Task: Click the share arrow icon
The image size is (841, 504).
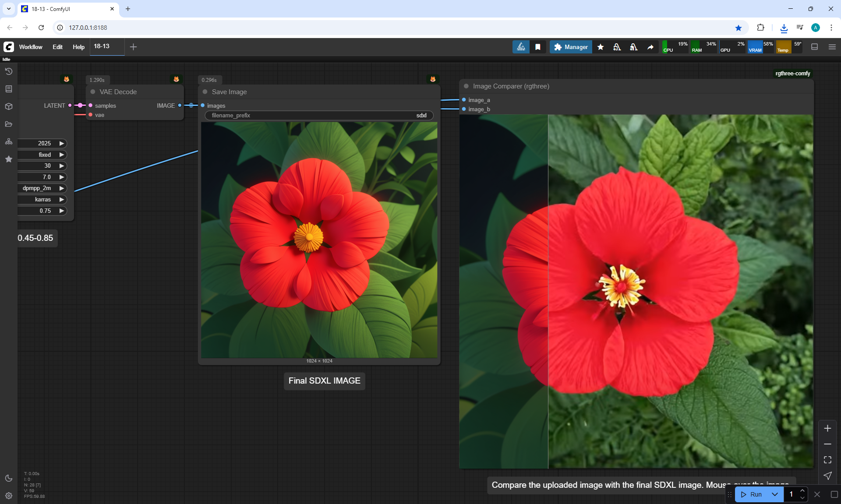Action: pyautogui.click(x=650, y=47)
